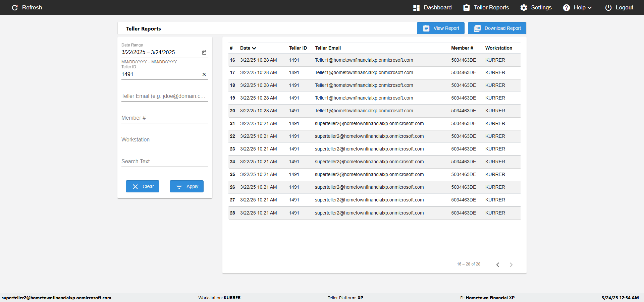Click the date and time in status bar

(620, 298)
